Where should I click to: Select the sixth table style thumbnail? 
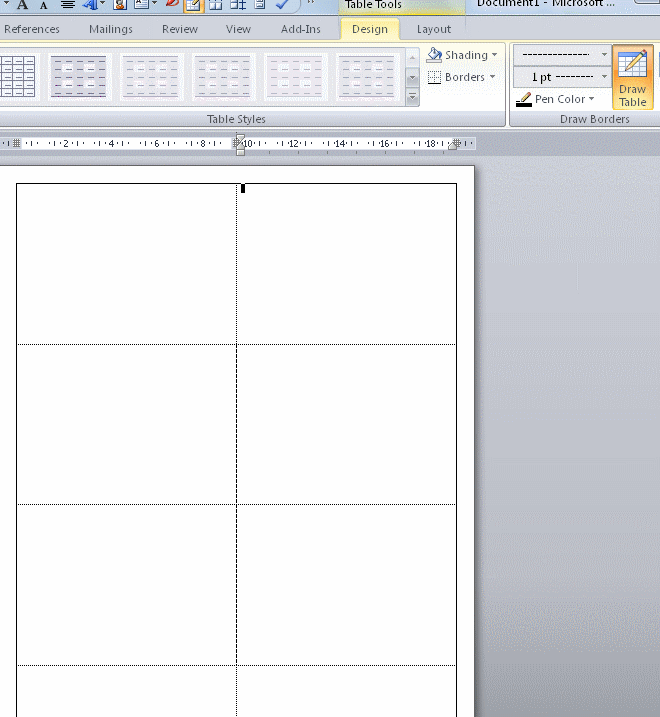coord(367,77)
